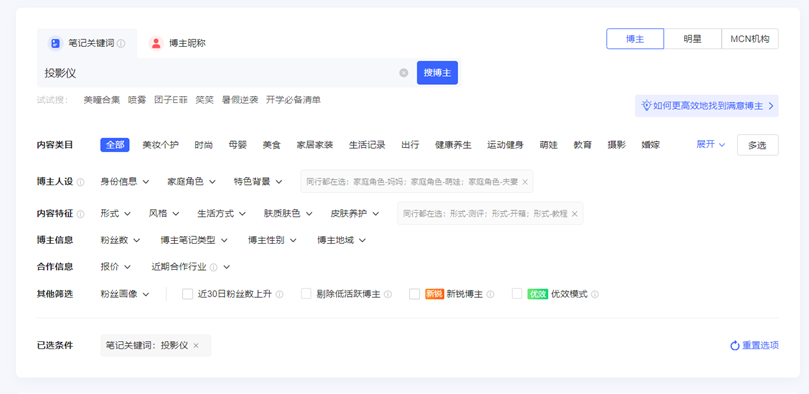Click the 博主昵称 person avatar icon
The width and height of the screenshot is (809, 394).
(156, 43)
